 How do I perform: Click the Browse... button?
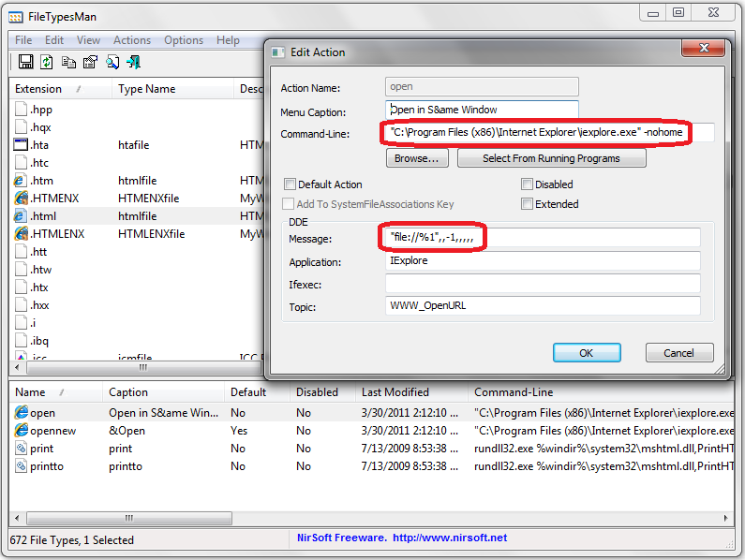coord(416,159)
